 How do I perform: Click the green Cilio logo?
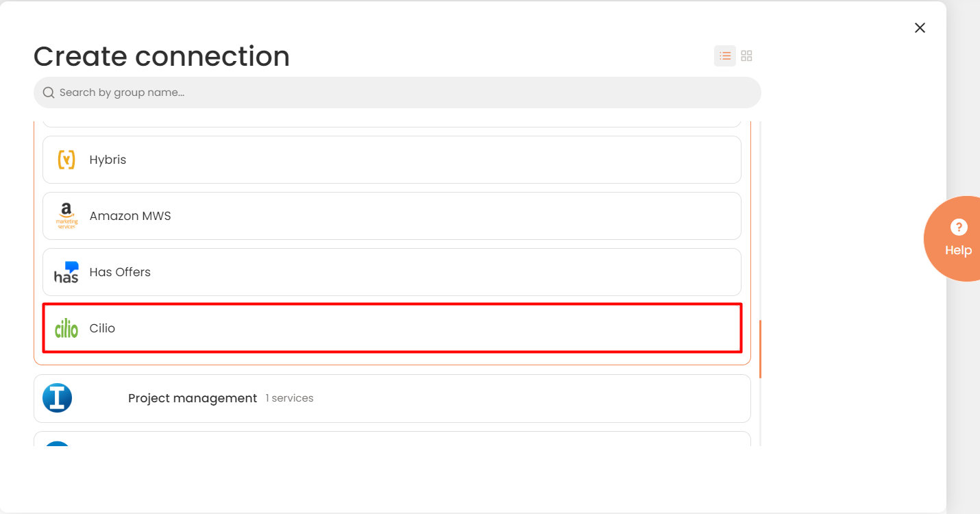[66, 329]
